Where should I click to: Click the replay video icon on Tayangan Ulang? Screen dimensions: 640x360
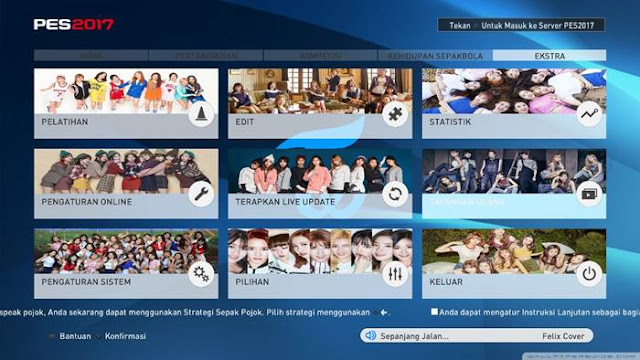[x=589, y=194]
